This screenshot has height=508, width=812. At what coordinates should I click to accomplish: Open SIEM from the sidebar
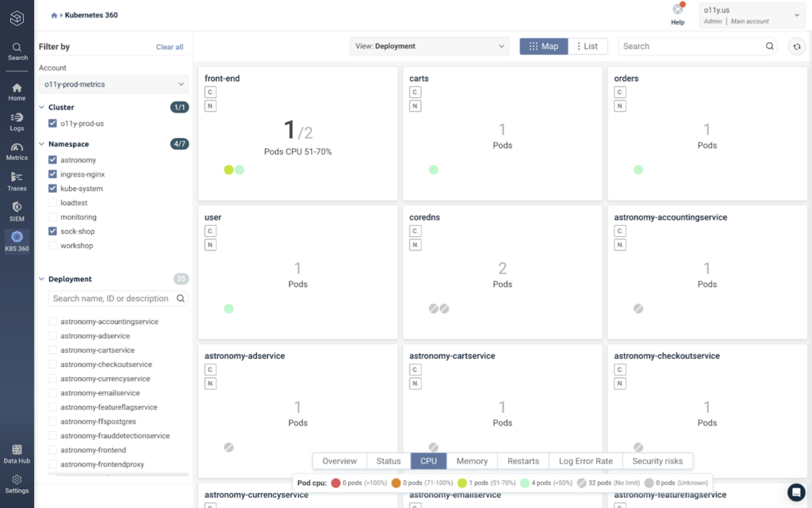tap(17, 212)
